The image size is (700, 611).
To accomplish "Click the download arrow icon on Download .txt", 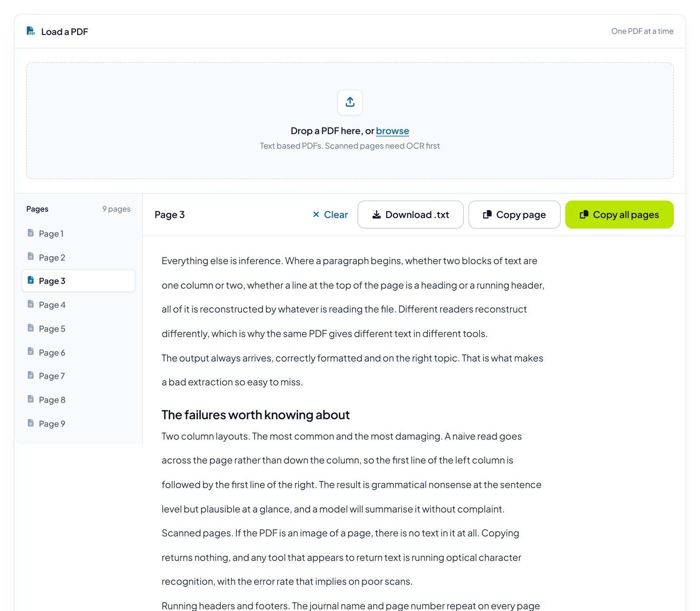I will pyautogui.click(x=376, y=214).
